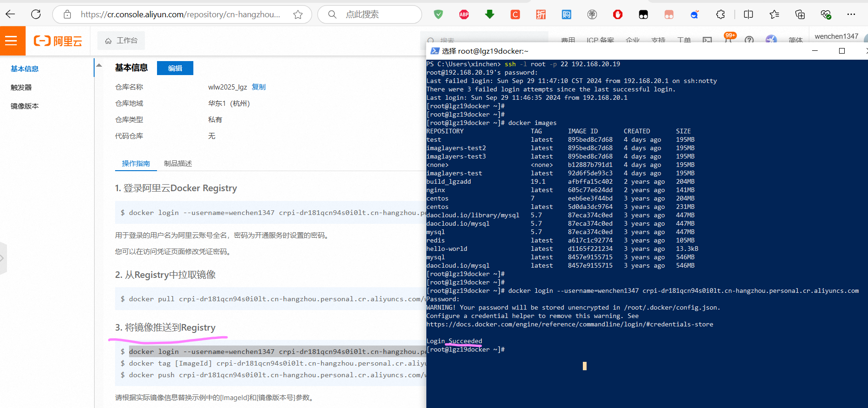
Task: Click the docs.docker.com URL in terminal
Action: [570, 324]
